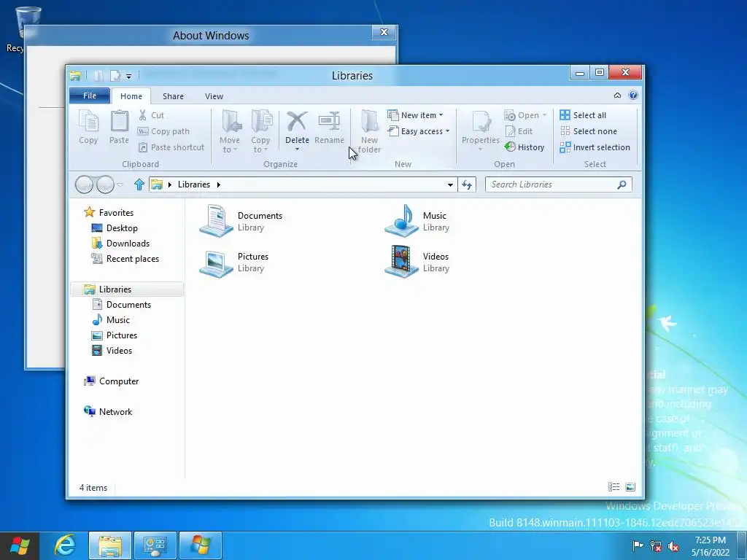The width and height of the screenshot is (747, 560).
Task: Open the New item dropdown
Action: pos(415,115)
